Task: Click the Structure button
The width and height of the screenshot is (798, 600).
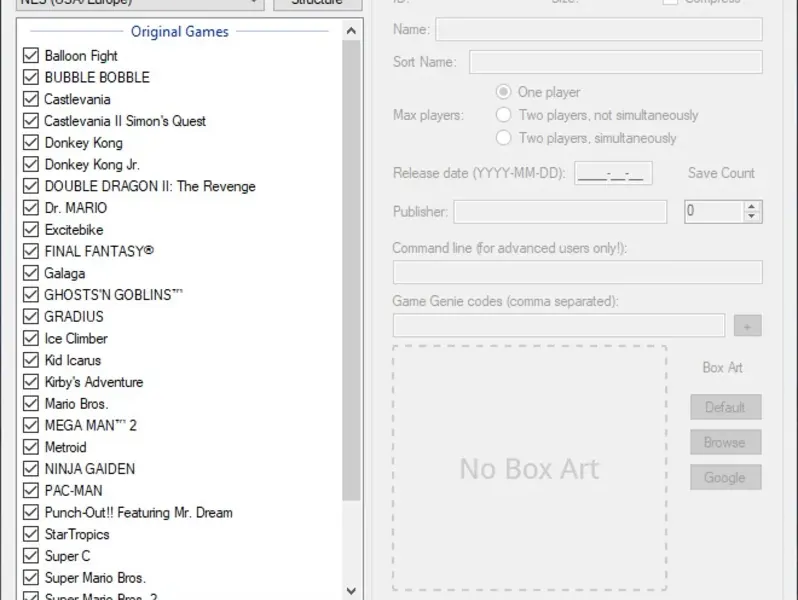Action: (x=318, y=3)
